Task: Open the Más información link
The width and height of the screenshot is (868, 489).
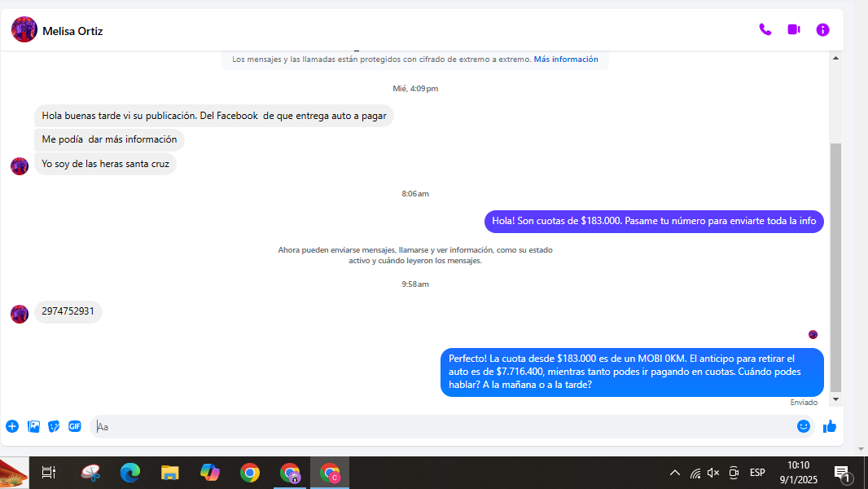Action: pyautogui.click(x=566, y=59)
